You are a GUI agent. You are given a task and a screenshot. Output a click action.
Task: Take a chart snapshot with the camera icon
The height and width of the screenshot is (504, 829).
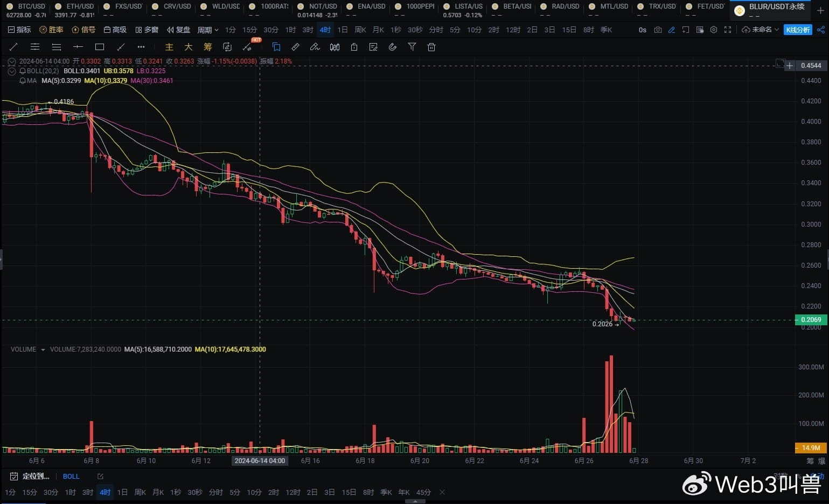pos(658,30)
